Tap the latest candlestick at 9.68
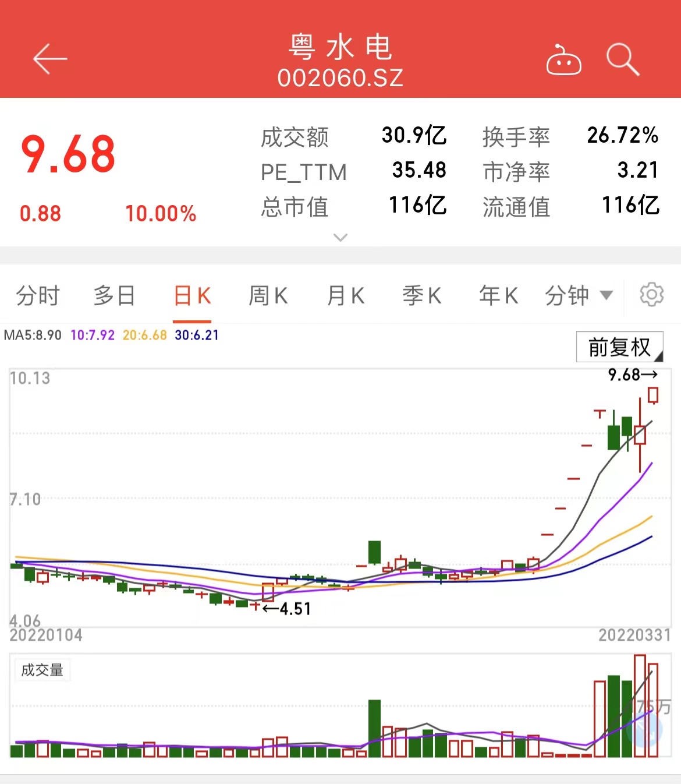This screenshot has width=681, height=784. [653, 395]
